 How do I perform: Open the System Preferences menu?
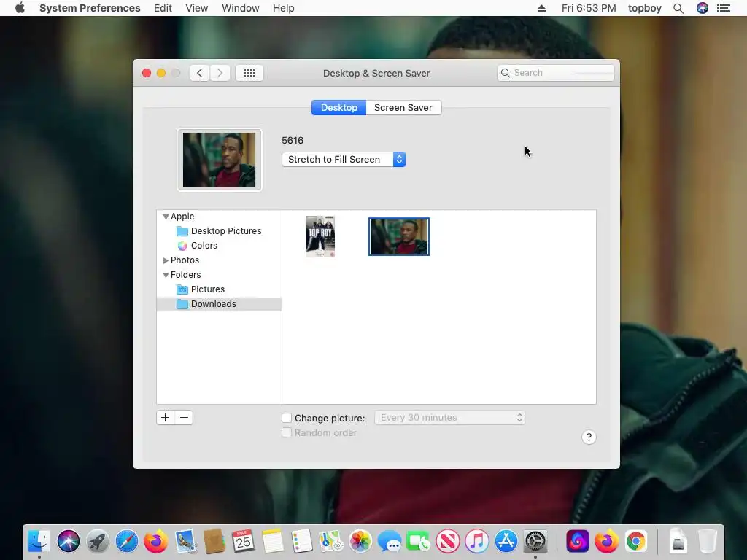[x=90, y=8]
